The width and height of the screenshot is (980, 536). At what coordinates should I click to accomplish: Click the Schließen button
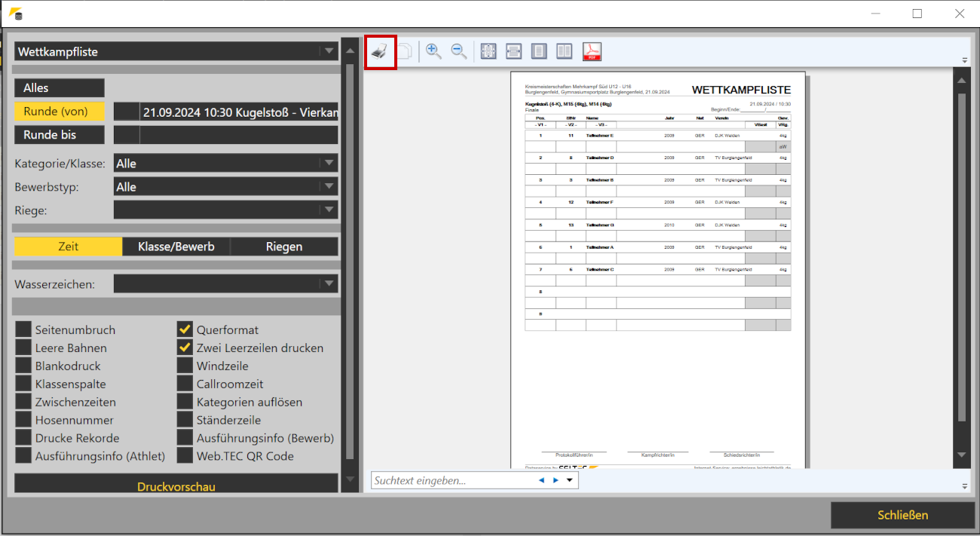(x=902, y=516)
